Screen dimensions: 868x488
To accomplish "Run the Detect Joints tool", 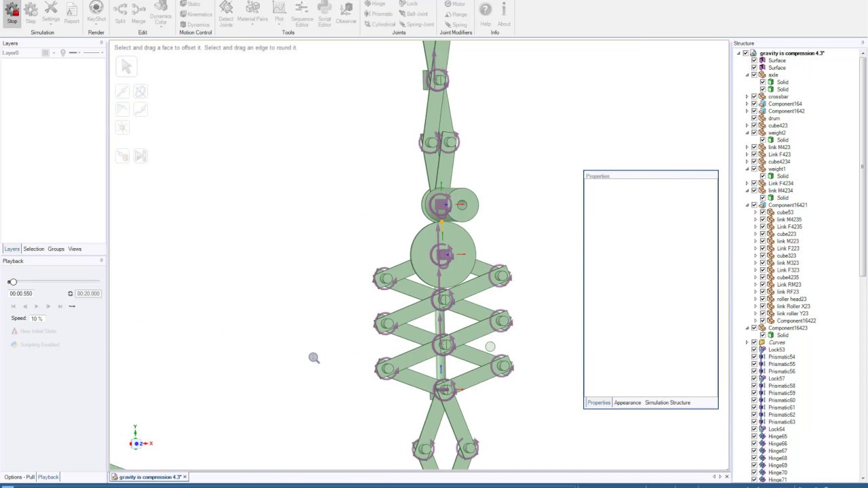I will pyautogui.click(x=226, y=14).
